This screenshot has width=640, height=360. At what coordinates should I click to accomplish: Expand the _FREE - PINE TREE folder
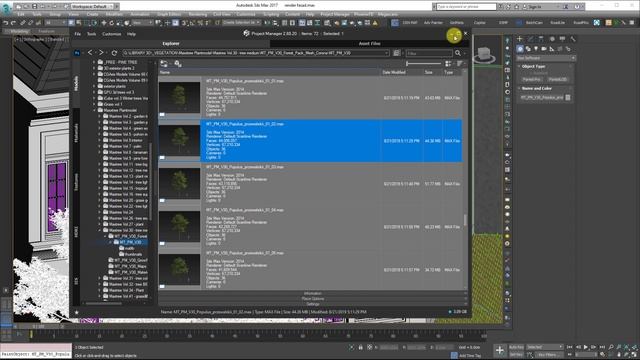[x=94, y=62]
